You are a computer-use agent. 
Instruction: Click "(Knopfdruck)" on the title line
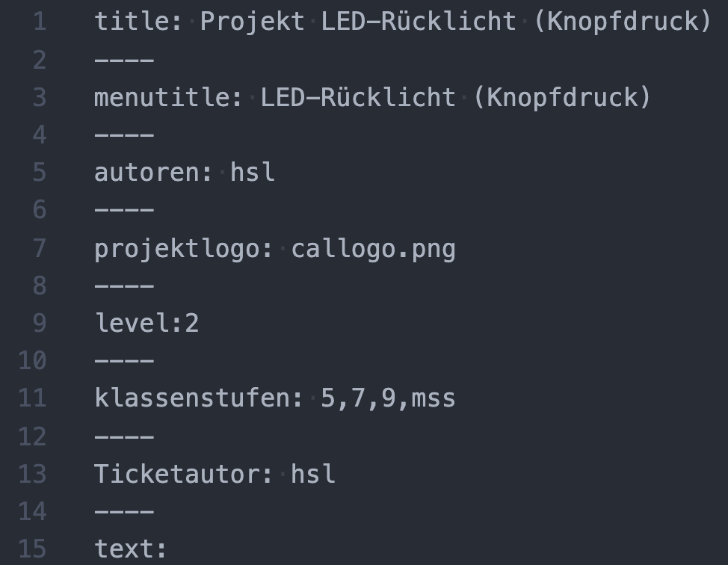pyautogui.click(x=622, y=21)
